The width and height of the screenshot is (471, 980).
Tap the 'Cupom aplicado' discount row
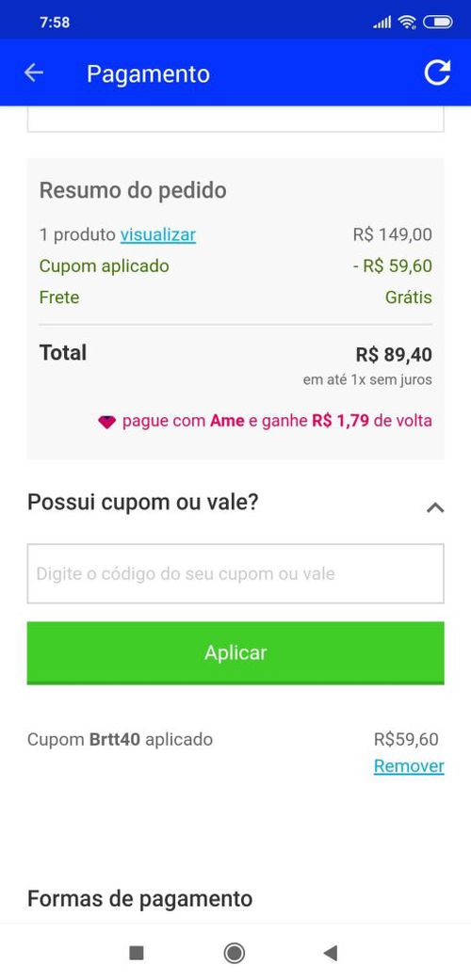coord(235,266)
